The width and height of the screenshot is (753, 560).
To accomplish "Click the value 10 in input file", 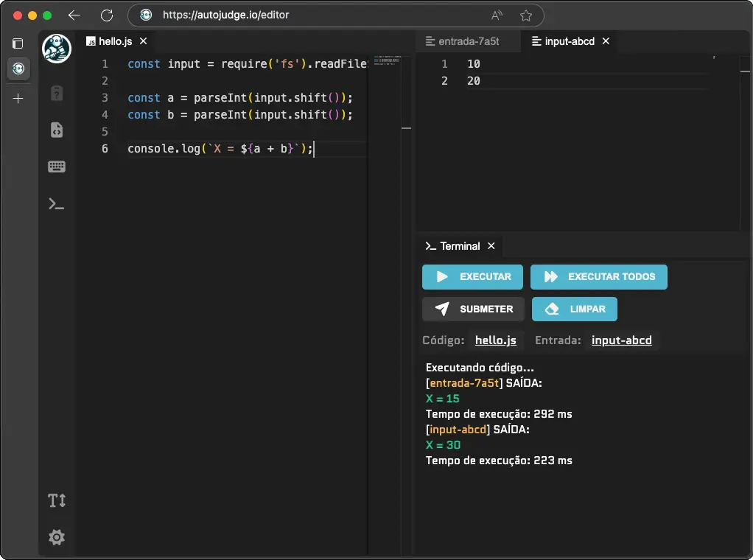I will tap(474, 64).
